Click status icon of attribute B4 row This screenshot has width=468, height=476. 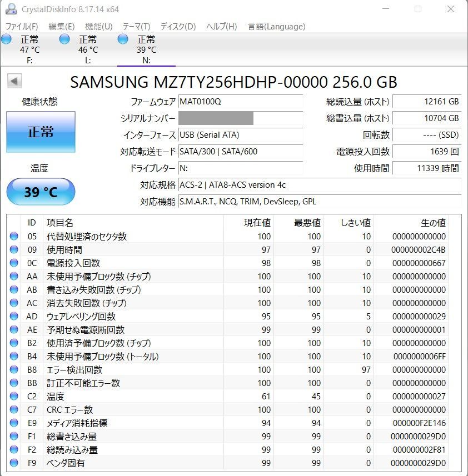click(x=14, y=356)
